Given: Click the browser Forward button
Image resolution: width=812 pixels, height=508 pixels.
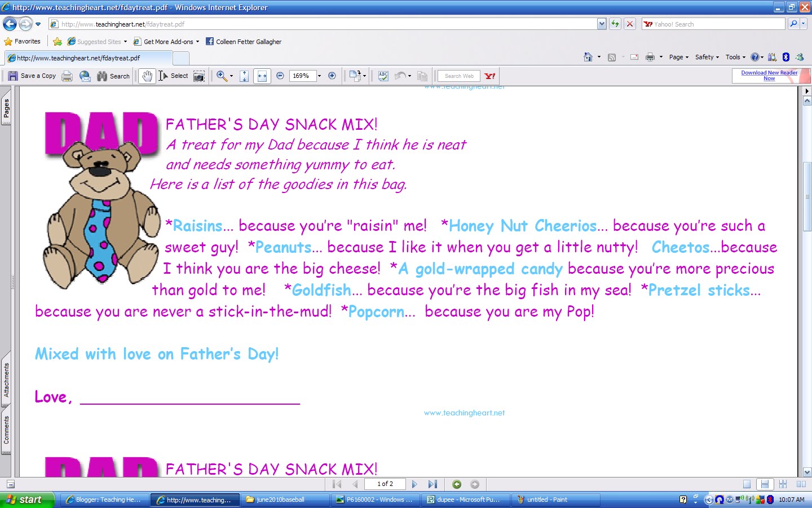Looking at the screenshot, I should coord(25,24).
